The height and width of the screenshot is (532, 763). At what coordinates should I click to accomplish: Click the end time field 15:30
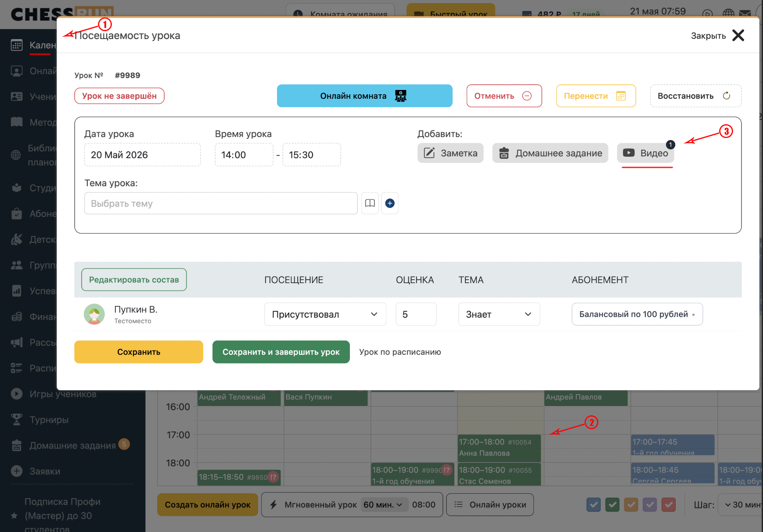coord(312,155)
